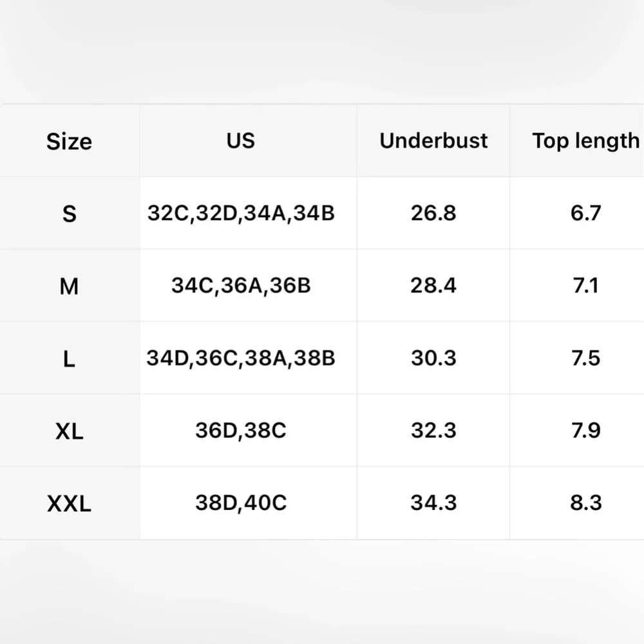Click the US column header
The height and width of the screenshot is (644, 644).
coord(241,140)
